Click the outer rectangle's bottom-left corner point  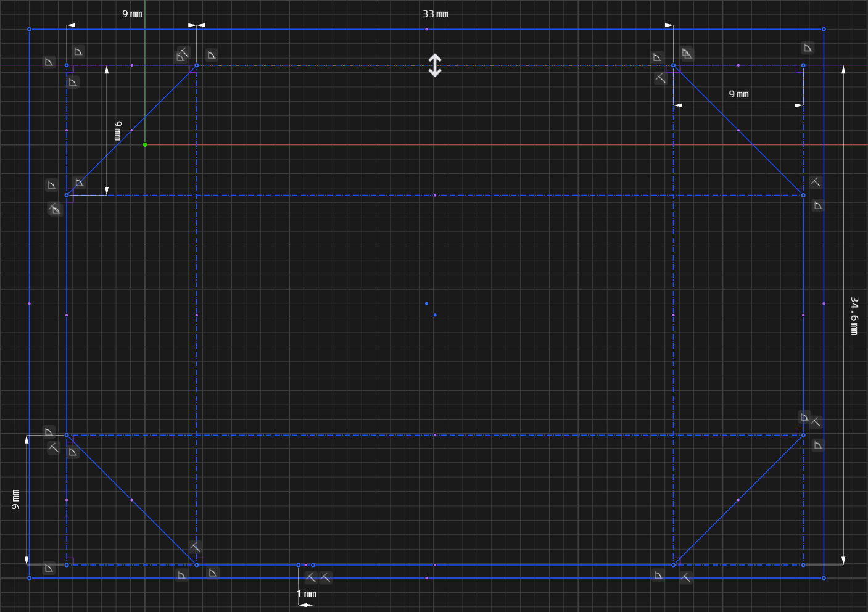click(x=30, y=578)
